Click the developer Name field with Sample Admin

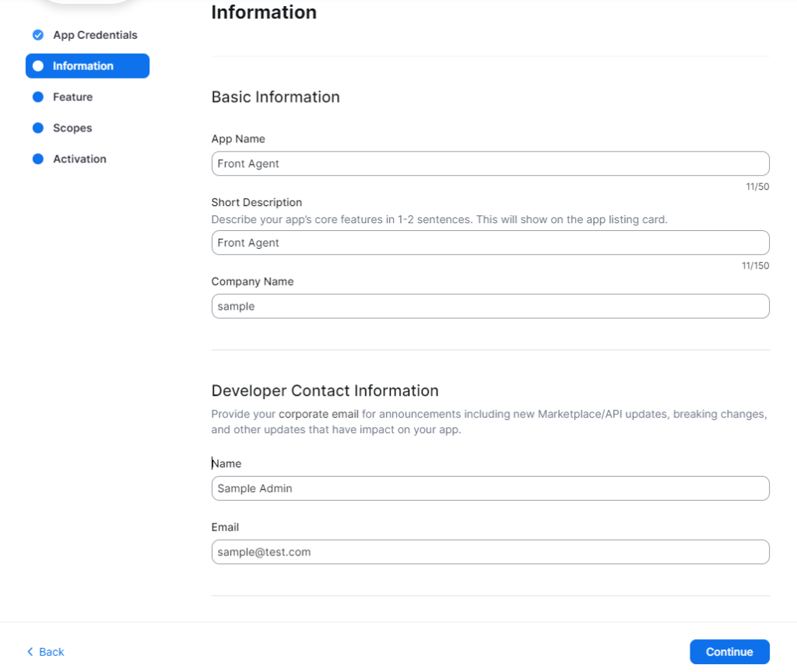[x=490, y=488]
